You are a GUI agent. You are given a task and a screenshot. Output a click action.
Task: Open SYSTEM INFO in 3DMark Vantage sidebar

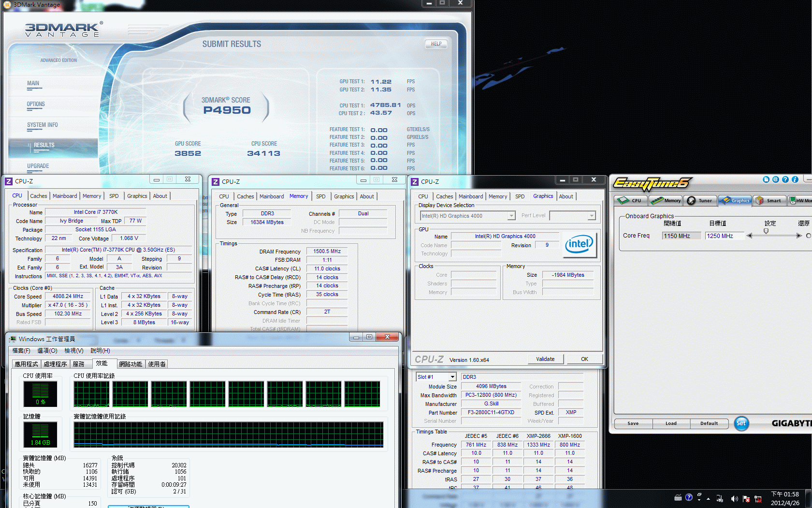pos(43,125)
